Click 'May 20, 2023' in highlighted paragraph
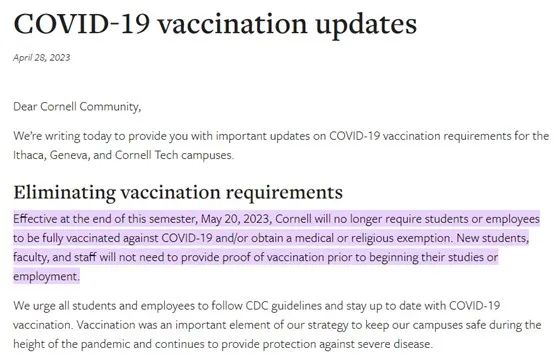 (x=236, y=219)
